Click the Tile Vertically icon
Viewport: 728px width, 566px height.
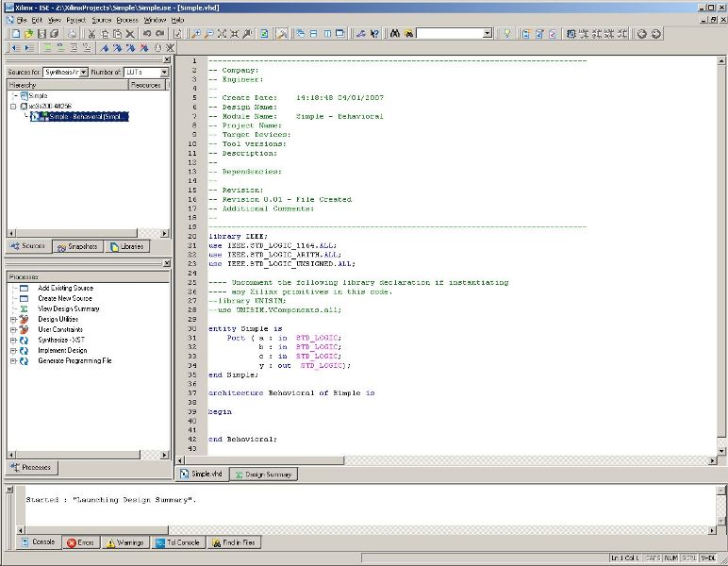coord(327,33)
